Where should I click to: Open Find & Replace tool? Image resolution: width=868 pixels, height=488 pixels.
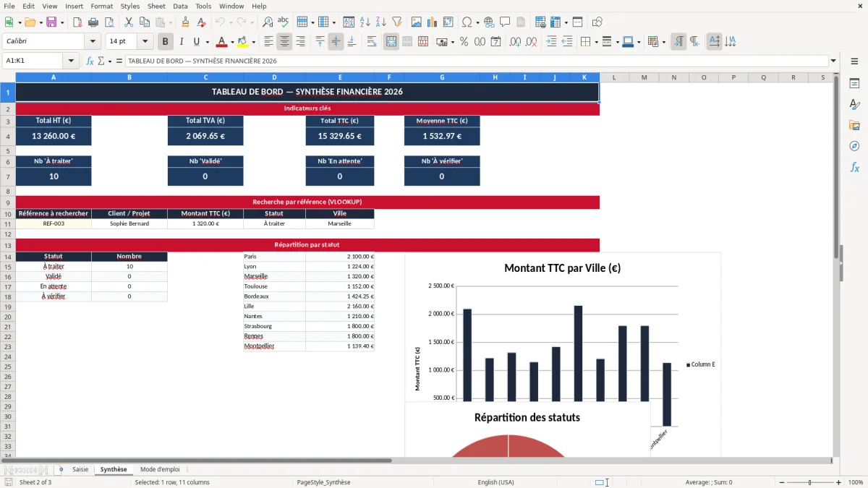pos(268,22)
